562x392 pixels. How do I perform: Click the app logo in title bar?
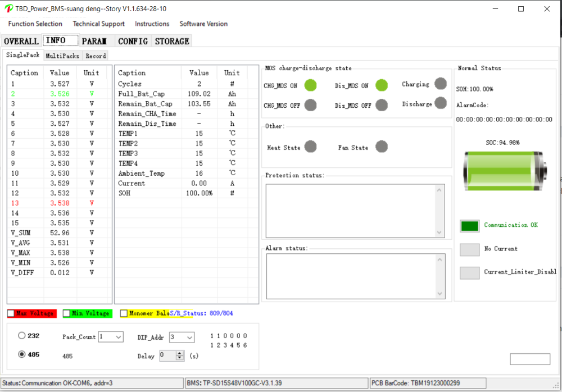tap(8, 8)
